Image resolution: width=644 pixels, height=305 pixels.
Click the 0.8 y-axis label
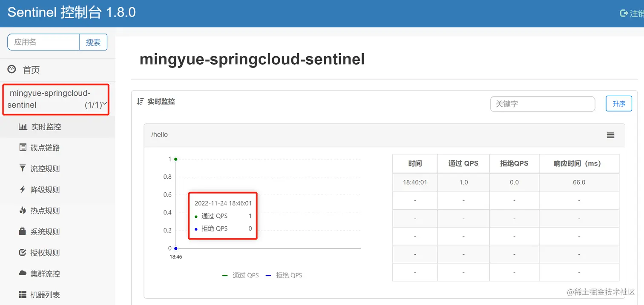pos(167,177)
